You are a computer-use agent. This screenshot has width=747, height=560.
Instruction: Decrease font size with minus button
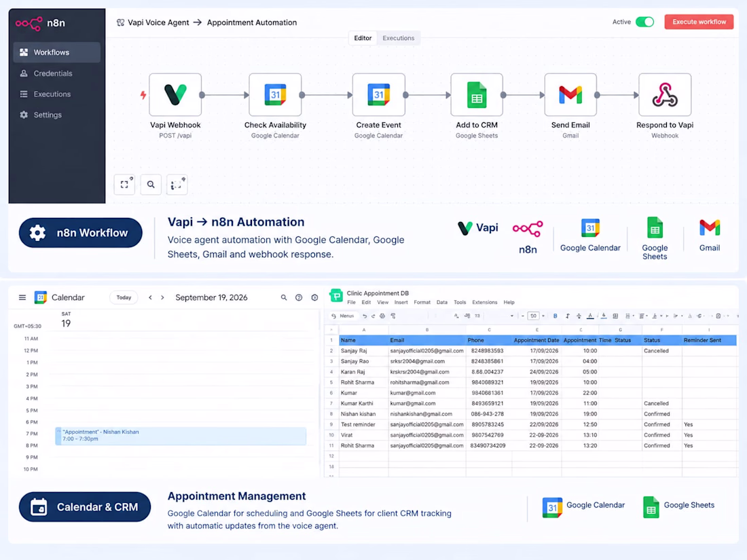tap(523, 316)
